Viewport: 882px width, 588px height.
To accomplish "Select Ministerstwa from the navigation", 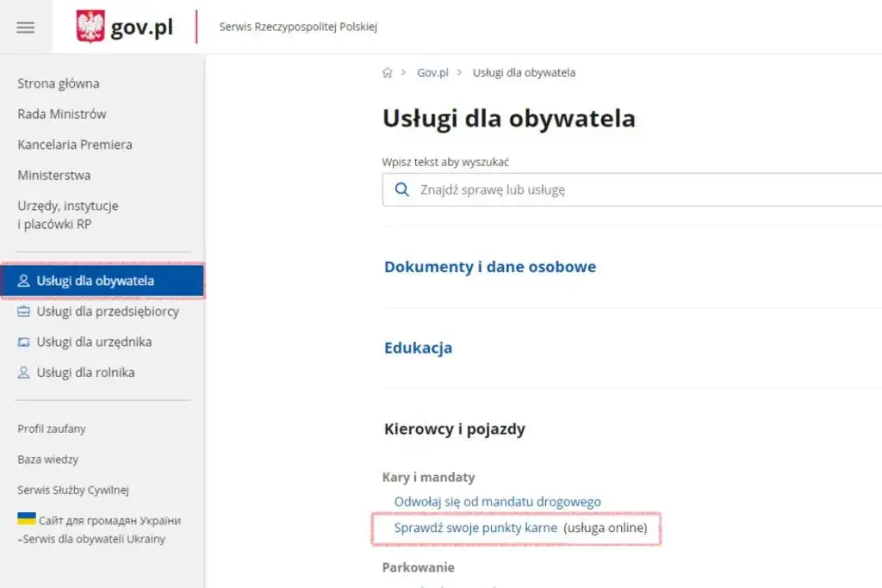I will [x=53, y=175].
